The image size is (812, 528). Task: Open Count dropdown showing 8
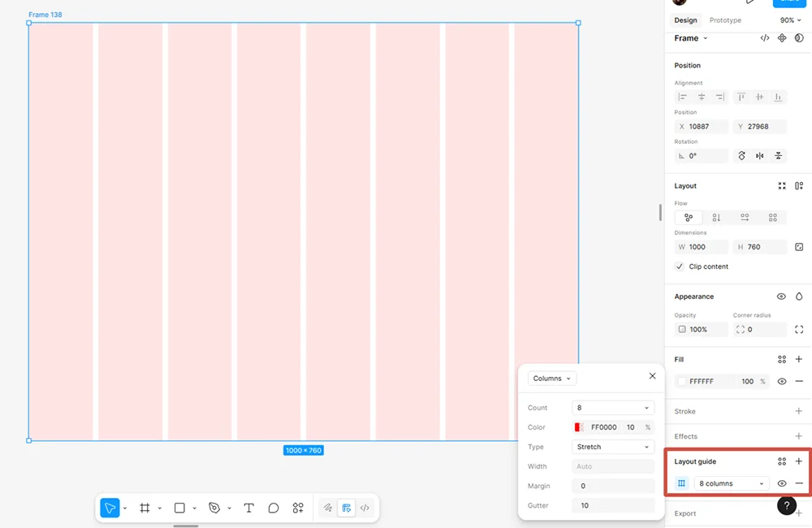pyautogui.click(x=612, y=408)
